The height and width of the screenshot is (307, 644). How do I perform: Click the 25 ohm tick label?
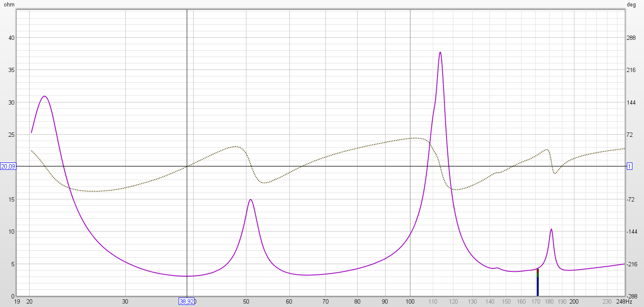(12, 135)
